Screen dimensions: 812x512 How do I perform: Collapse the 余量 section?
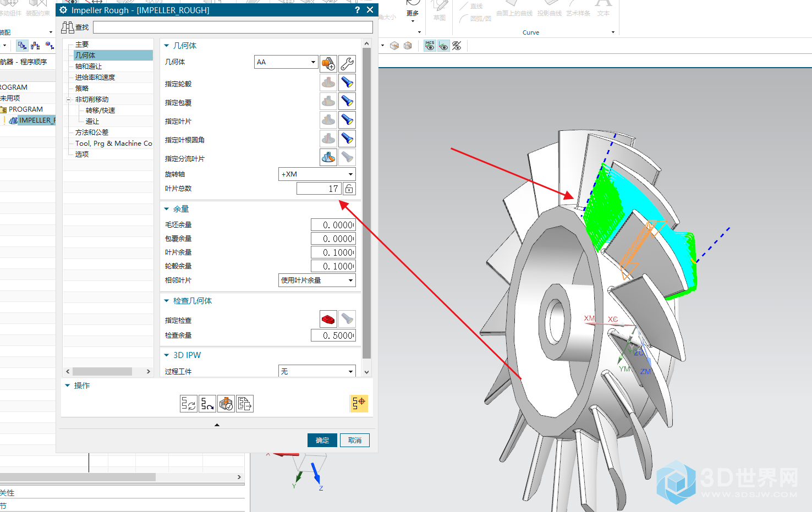point(167,209)
